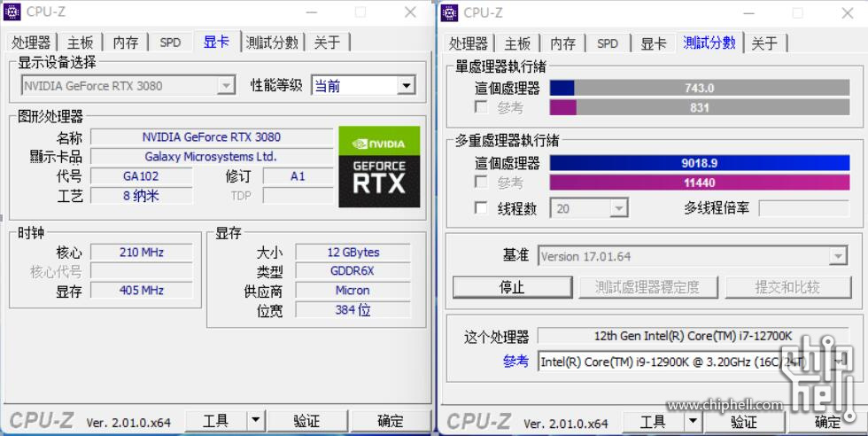Click 12th Gen Intel Core i7-12700K field
Screen dimensions: 868x436
693,336
